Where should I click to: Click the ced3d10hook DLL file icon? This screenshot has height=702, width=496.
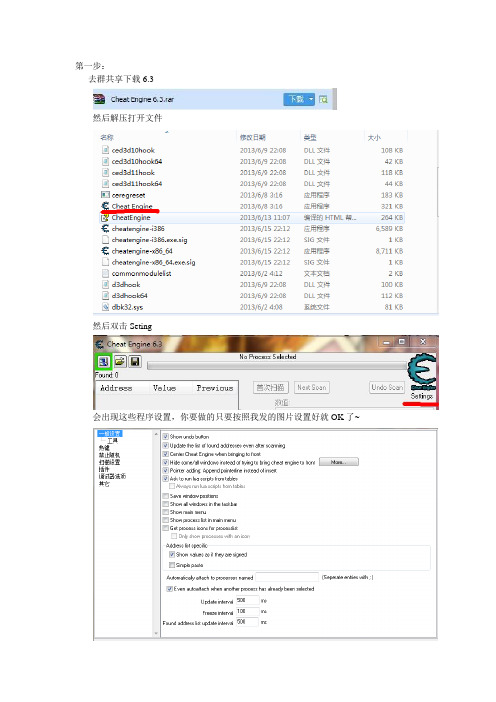point(105,150)
